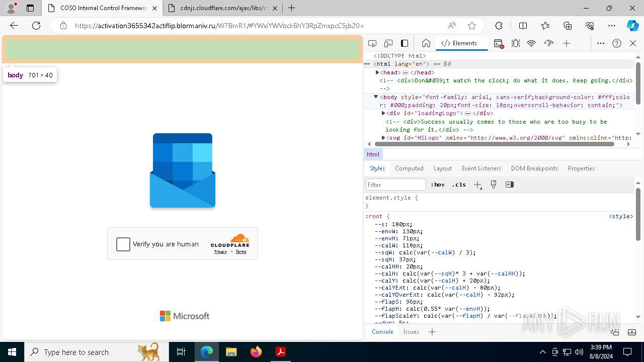This screenshot has height=362, width=644.
Task: Select the Styles tab
Action: (377, 168)
